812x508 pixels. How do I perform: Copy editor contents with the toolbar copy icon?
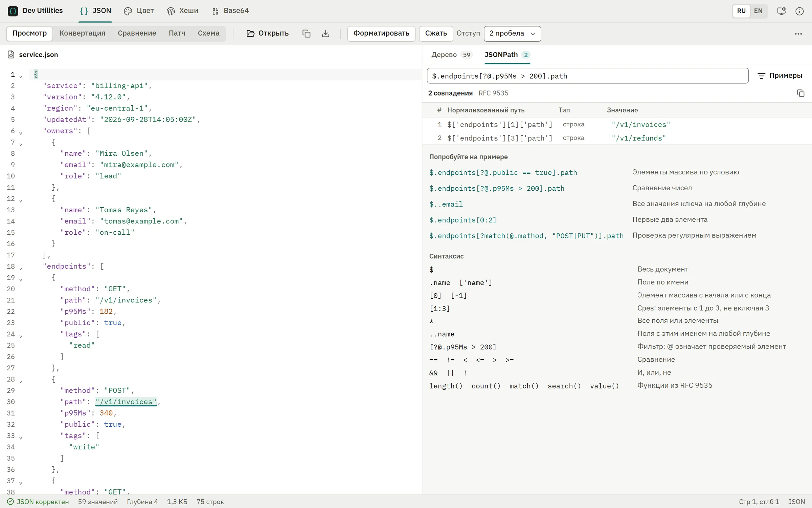pyautogui.click(x=306, y=34)
